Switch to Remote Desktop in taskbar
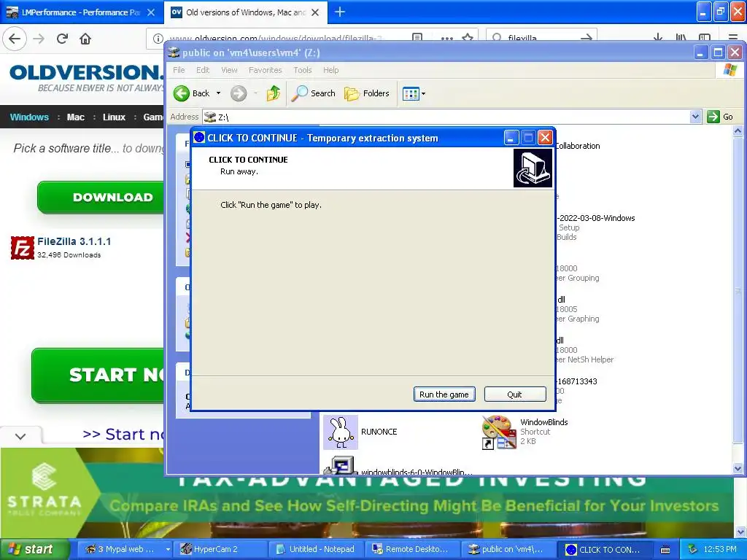 [x=412, y=549]
